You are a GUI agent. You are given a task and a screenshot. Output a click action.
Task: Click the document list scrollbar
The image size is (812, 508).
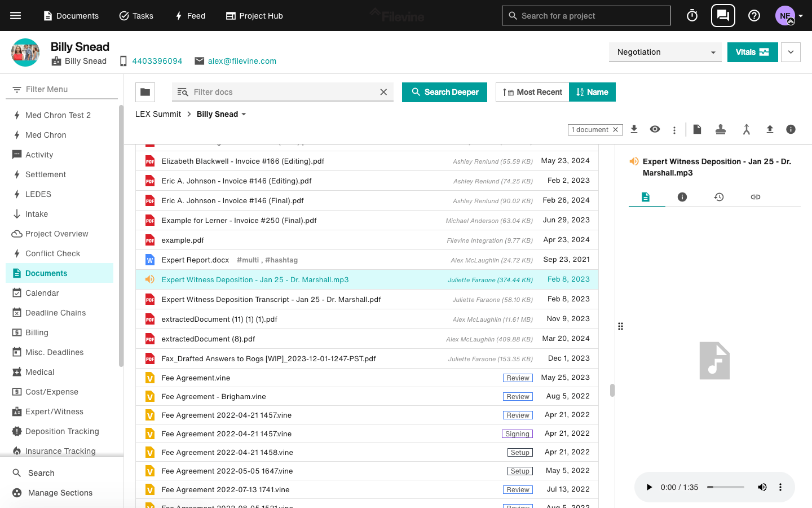612,391
